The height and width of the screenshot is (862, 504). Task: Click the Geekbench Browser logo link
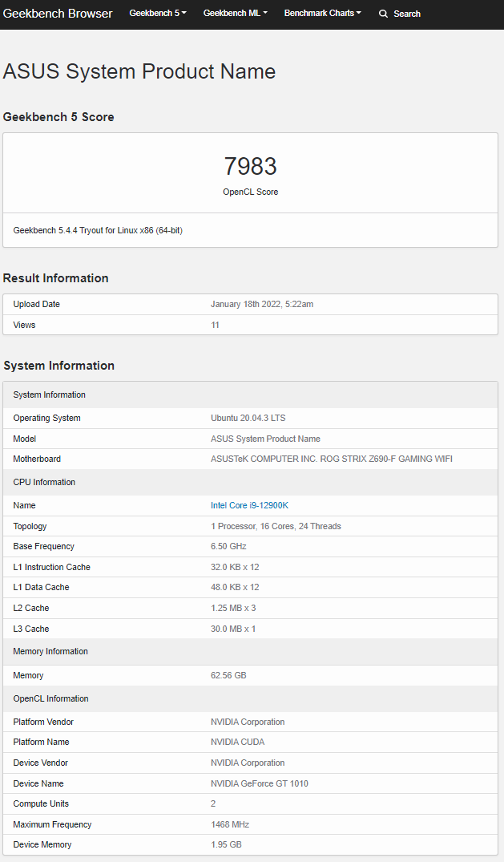(x=58, y=13)
